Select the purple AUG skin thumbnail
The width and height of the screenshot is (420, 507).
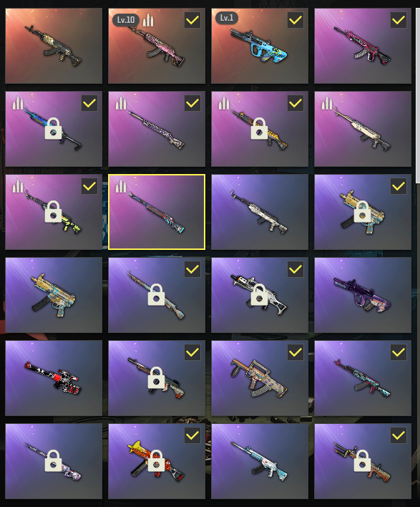click(x=363, y=295)
